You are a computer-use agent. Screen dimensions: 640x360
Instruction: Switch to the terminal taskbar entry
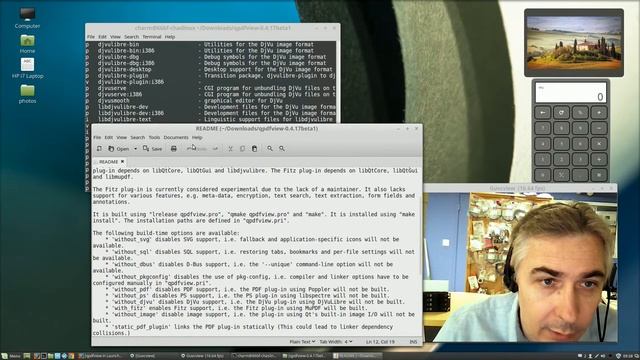[x=255, y=356]
